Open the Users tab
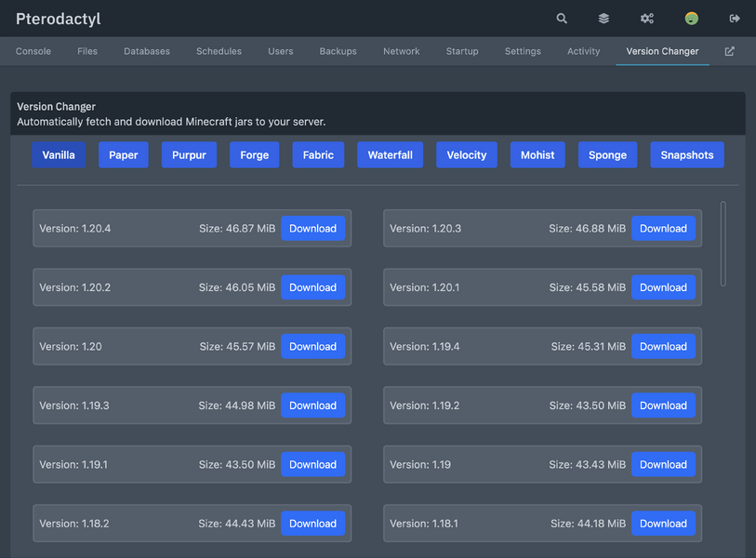 coord(281,51)
